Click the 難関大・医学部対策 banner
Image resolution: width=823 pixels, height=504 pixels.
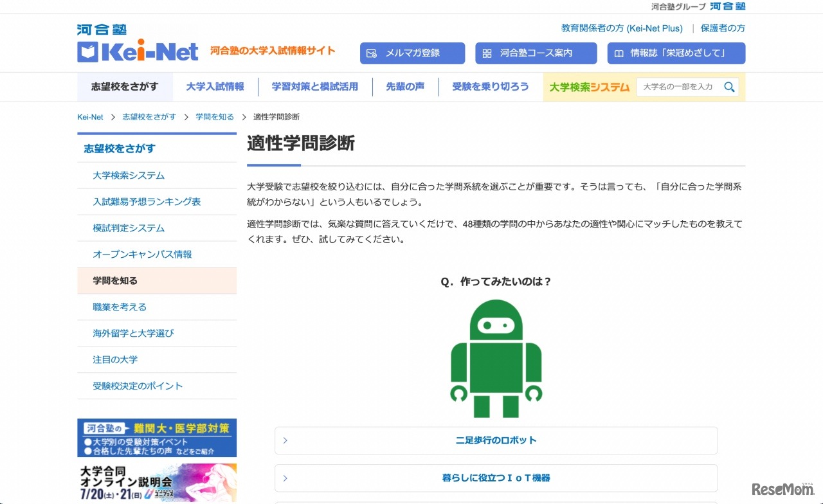157,438
